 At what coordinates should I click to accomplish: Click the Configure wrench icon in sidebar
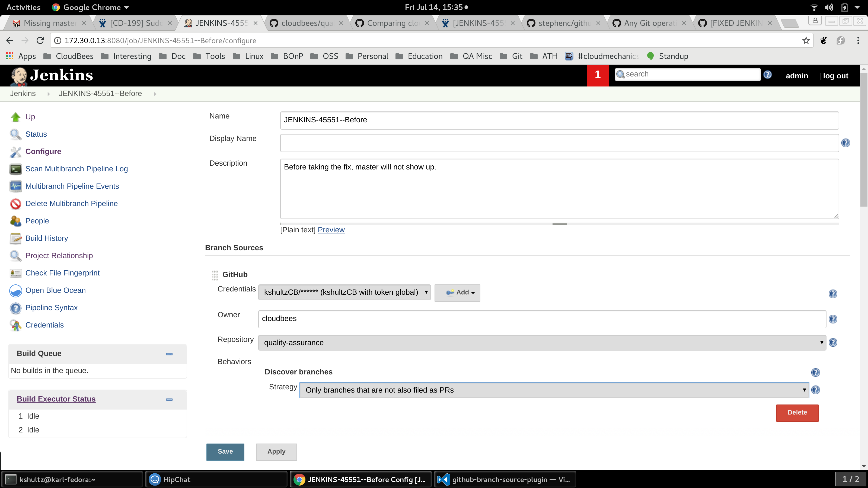[x=15, y=152]
